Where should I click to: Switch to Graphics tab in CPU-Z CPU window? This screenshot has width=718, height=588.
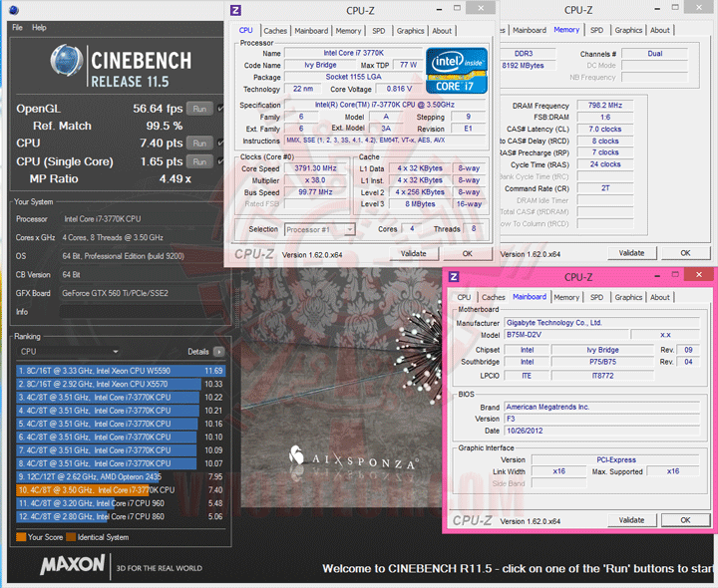(410, 31)
